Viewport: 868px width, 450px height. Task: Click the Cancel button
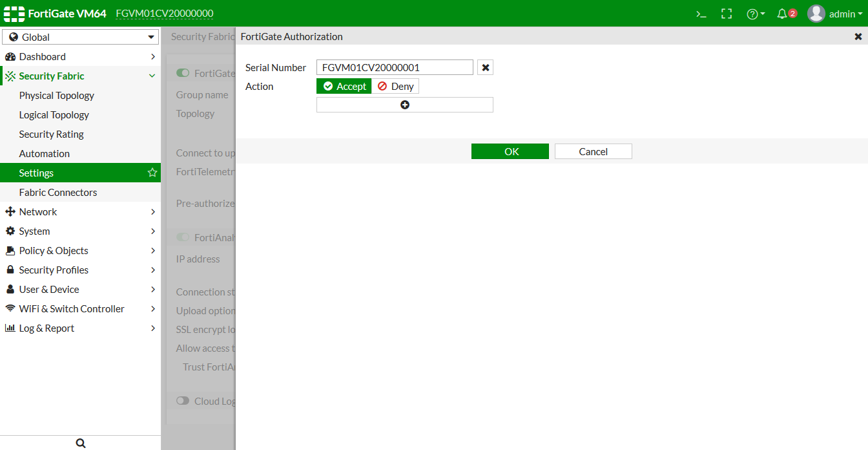click(x=593, y=151)
